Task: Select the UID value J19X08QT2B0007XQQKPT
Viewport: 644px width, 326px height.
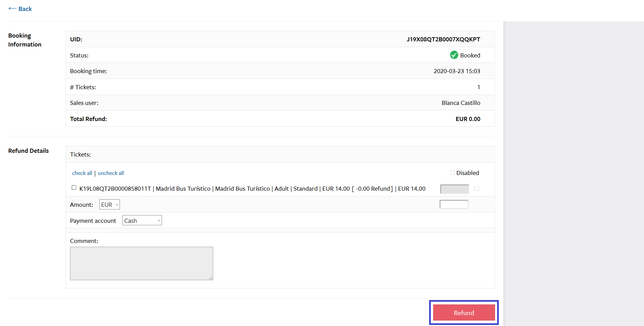Action: [443, 39]
